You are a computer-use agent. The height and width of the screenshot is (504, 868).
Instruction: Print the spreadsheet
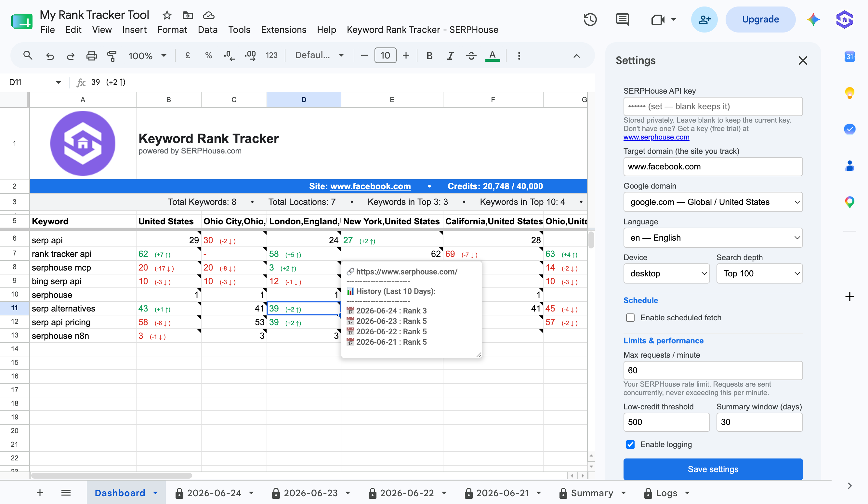(x=91, y=56)
